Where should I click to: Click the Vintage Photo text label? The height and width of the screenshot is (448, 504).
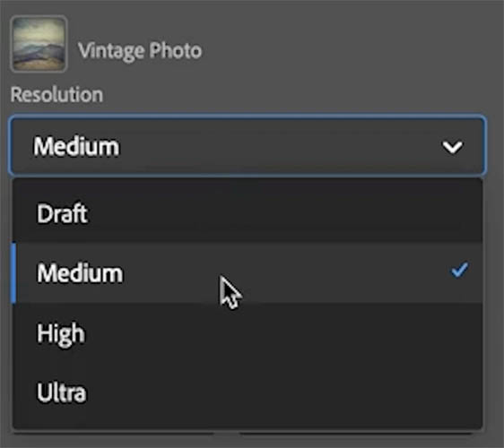point(140,51)
